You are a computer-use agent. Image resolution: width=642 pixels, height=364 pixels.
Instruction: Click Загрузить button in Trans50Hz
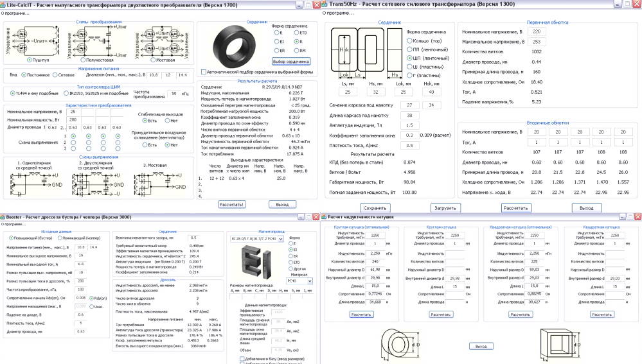pyautogui.click(x=445, y=208)
